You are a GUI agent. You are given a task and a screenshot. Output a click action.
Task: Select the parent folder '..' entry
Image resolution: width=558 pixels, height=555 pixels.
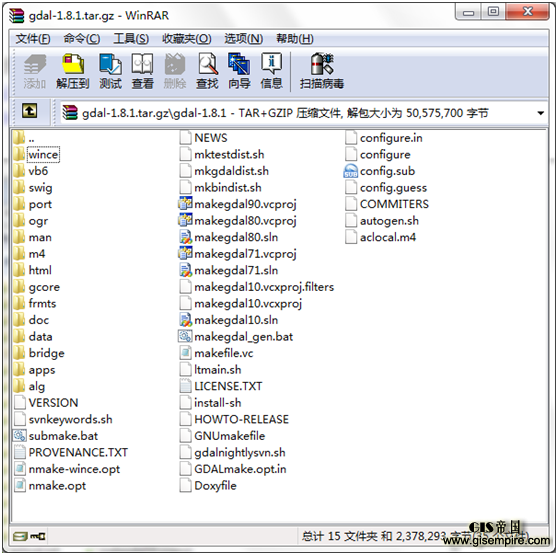(x=24, y=138)
